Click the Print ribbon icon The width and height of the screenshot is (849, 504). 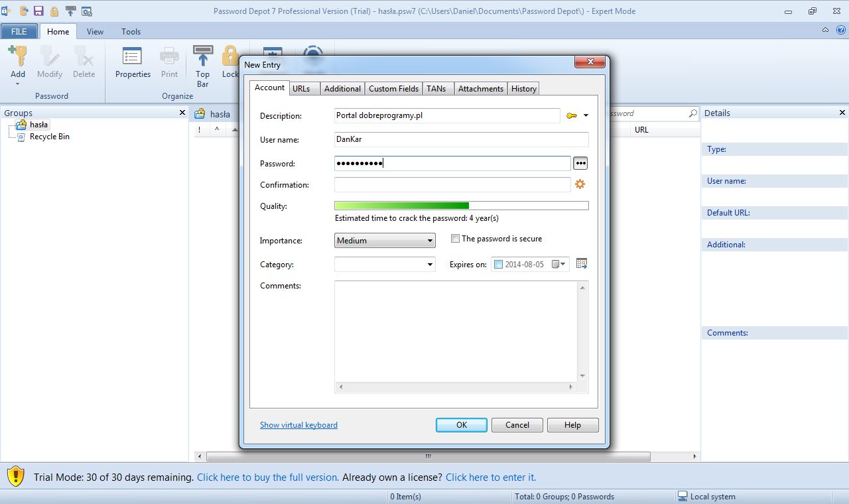point(169,56)
